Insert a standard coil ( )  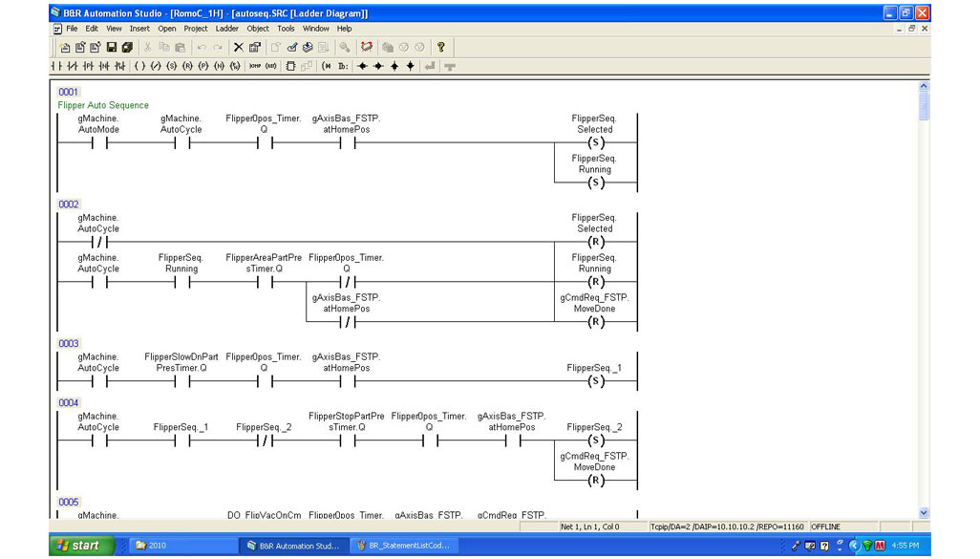[x=139, y=66]
